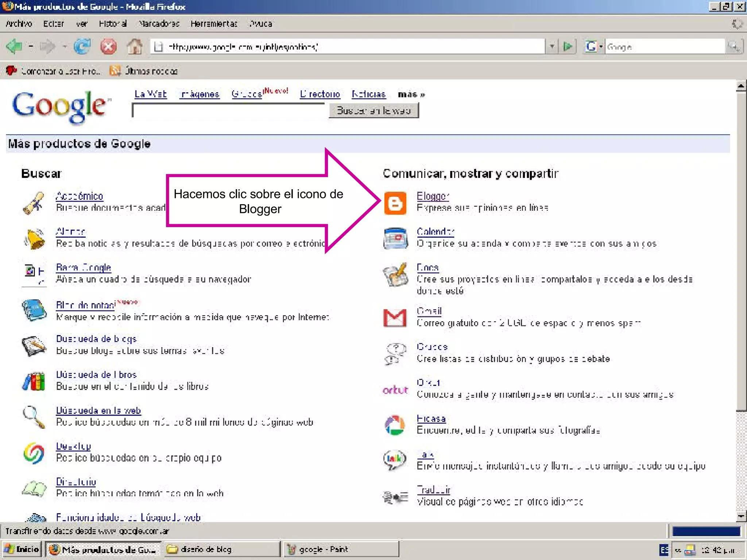Click the home page icon
The height and width of the screenshot is (560, 747).
pyautogui.click(x=135, y=47)
